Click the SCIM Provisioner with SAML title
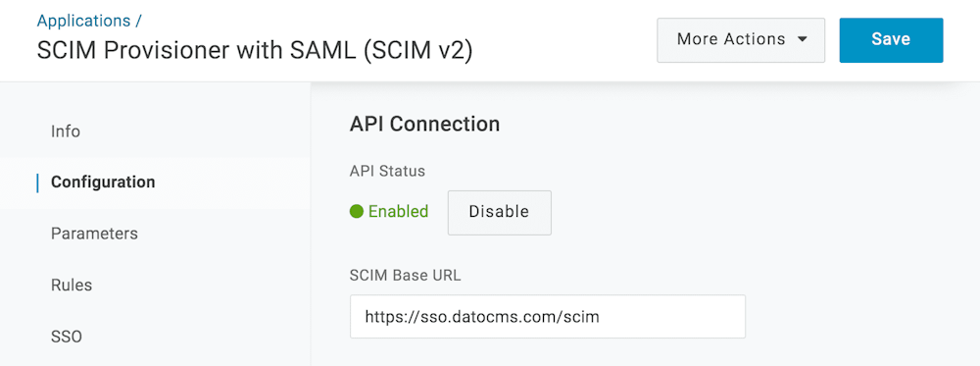The image size is (980, 366). click(x=255, y=51)
